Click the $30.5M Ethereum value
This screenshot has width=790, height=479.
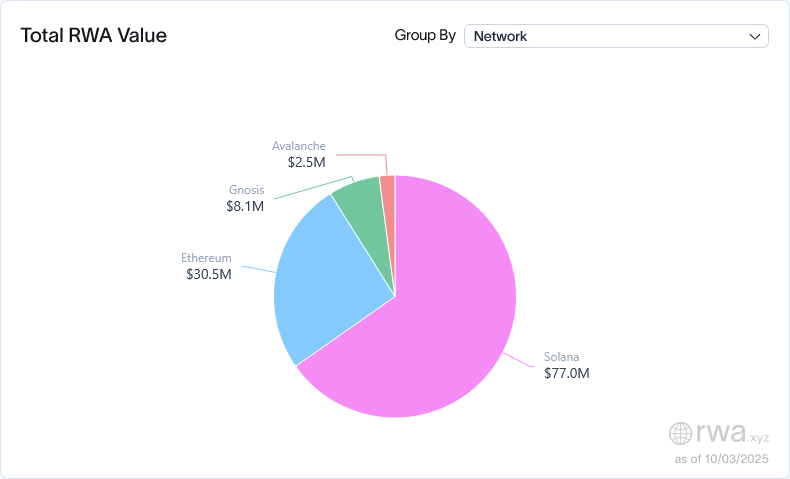click(x=208, y=274)
